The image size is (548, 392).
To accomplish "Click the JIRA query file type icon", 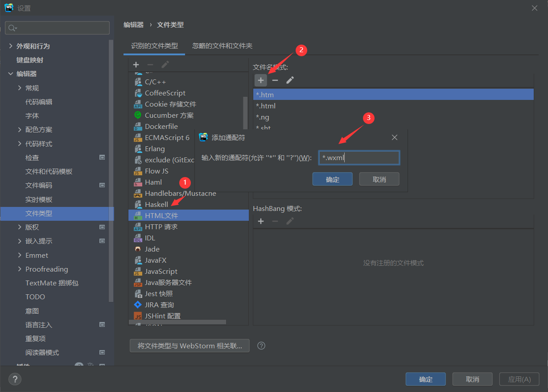I will coord(138,305).
